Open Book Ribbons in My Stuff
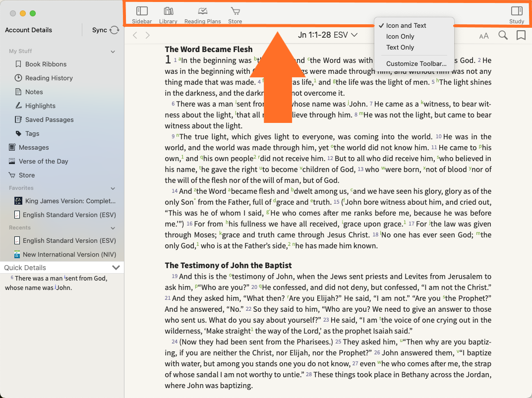532x398 pixels. [46, 64]
